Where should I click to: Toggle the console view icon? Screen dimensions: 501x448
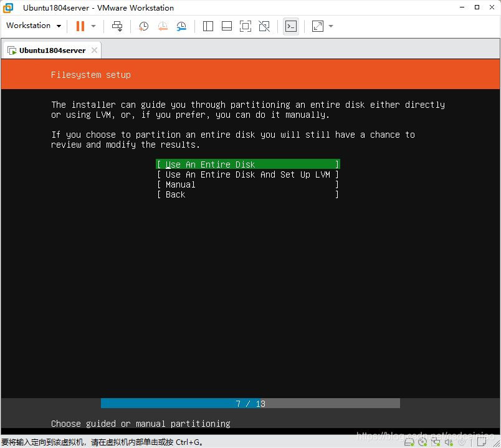(x=291, y=26)
